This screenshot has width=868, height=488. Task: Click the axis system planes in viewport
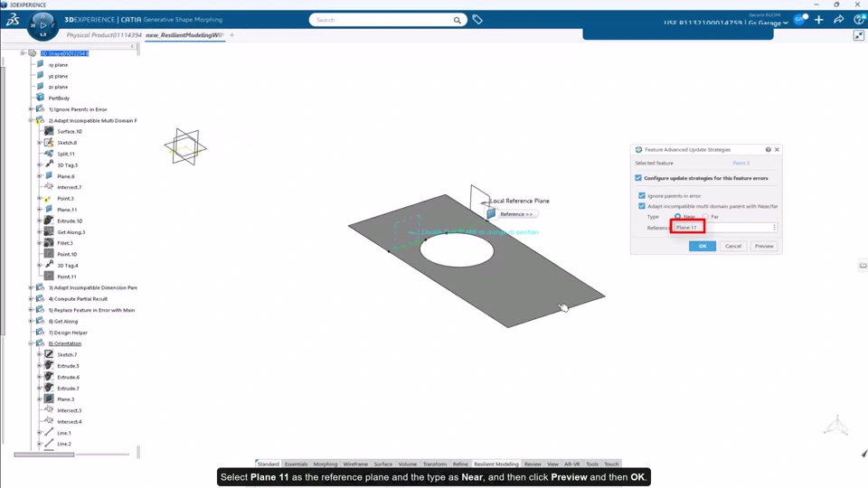[184, 147]
